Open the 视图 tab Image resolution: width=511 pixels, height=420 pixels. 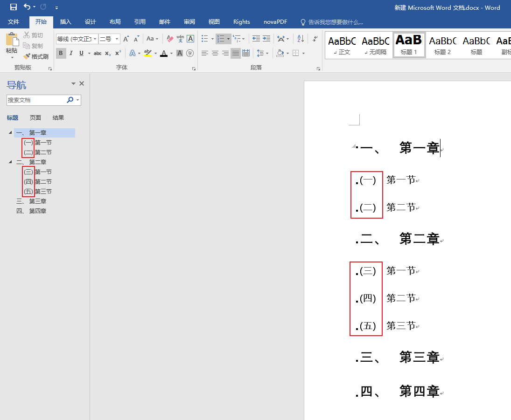(214, 22)
